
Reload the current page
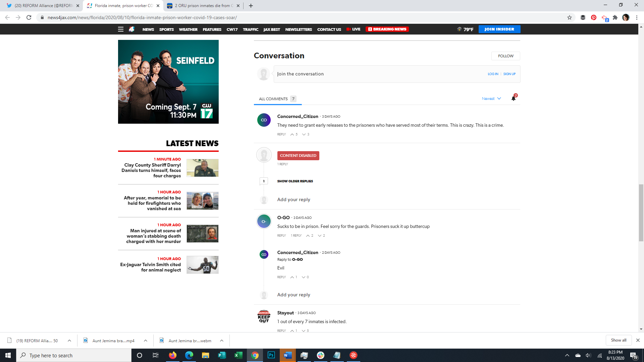29,17
